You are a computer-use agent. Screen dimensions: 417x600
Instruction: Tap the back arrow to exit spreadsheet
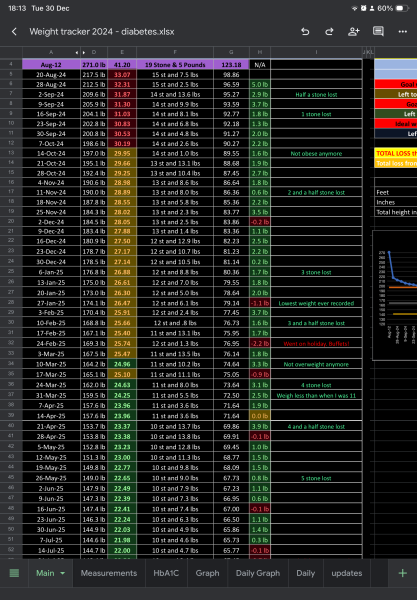[14, 32]
